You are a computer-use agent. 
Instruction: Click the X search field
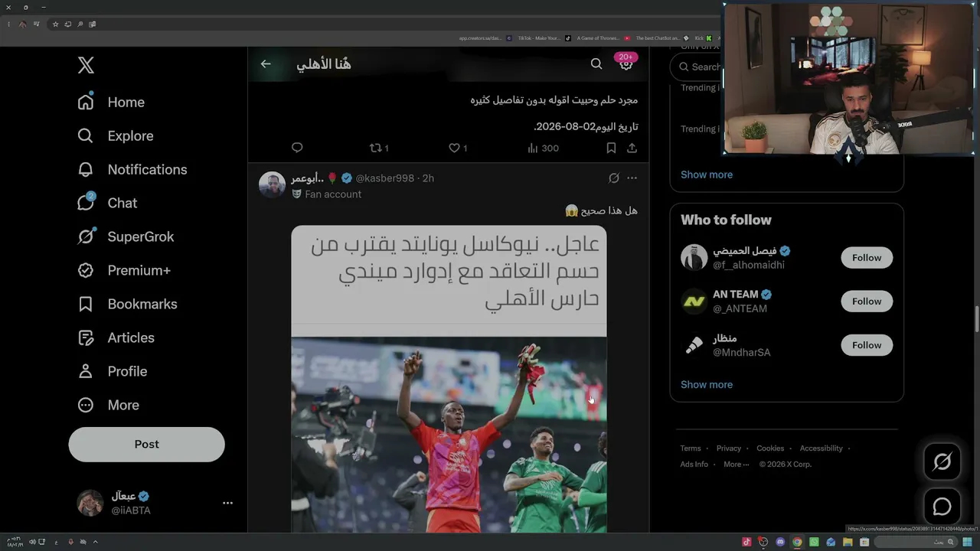click(696, 67)
